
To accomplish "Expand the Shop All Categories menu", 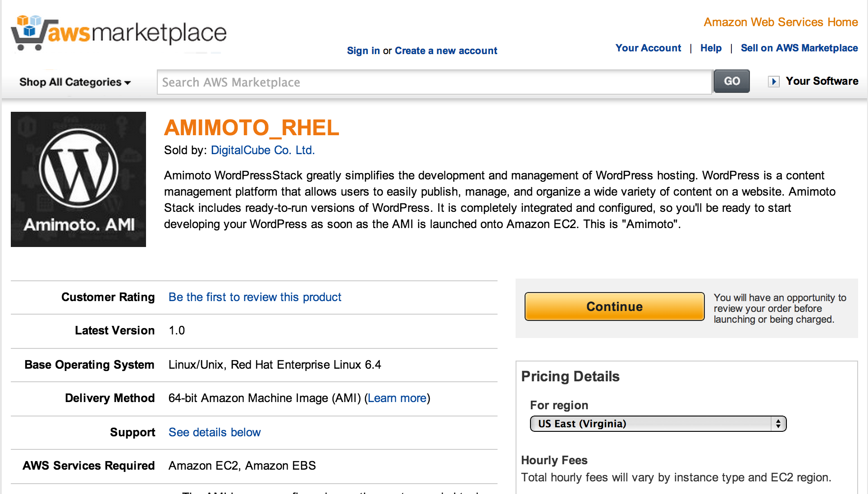I will [x=75, y=82].
